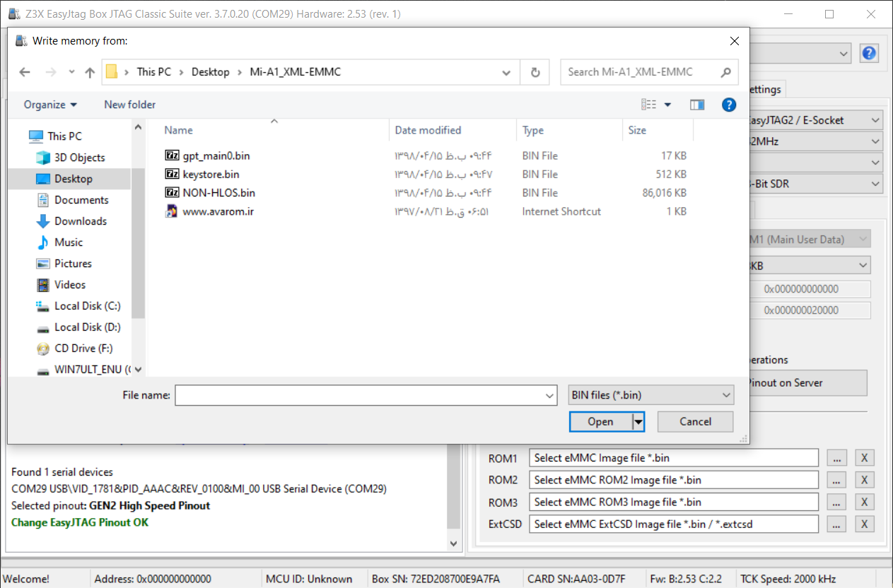Click the search magnifier icon
The height and width of the screenshot is (588, 893).
tap(725, 72)
